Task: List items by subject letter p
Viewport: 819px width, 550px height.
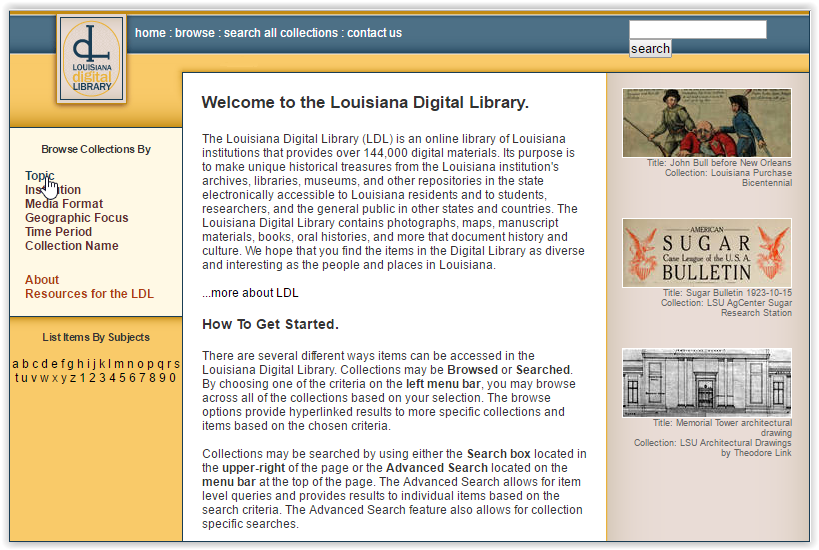Action: pos(150,364)
